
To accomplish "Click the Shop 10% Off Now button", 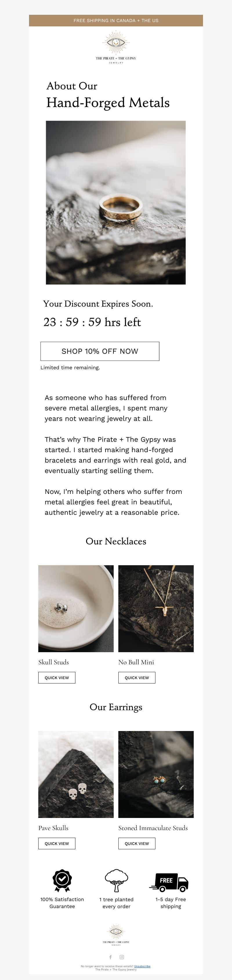I will point(100,351).
